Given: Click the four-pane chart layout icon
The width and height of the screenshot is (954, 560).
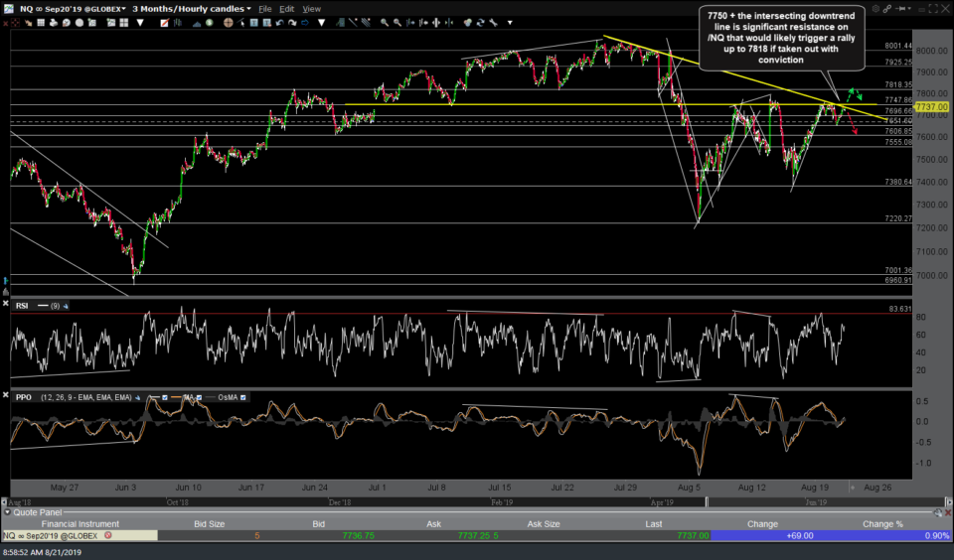Looking at the screenshot, I should click(x=124, y=23).
